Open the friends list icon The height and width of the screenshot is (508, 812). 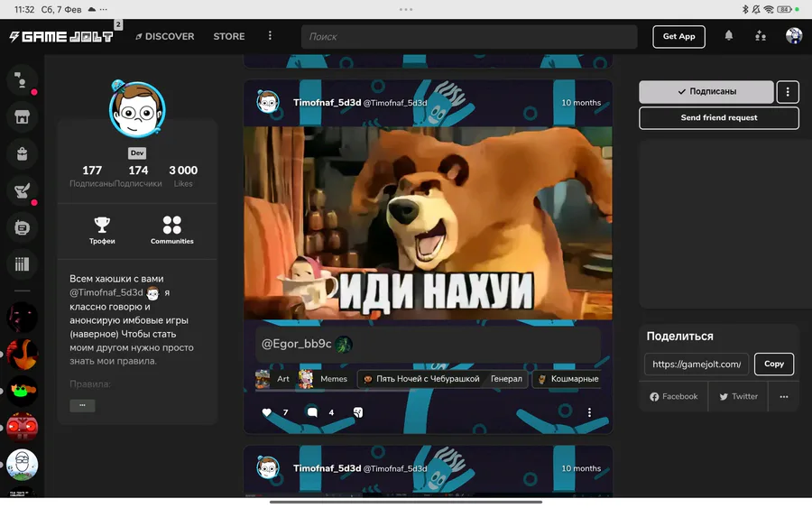[761, 36]
